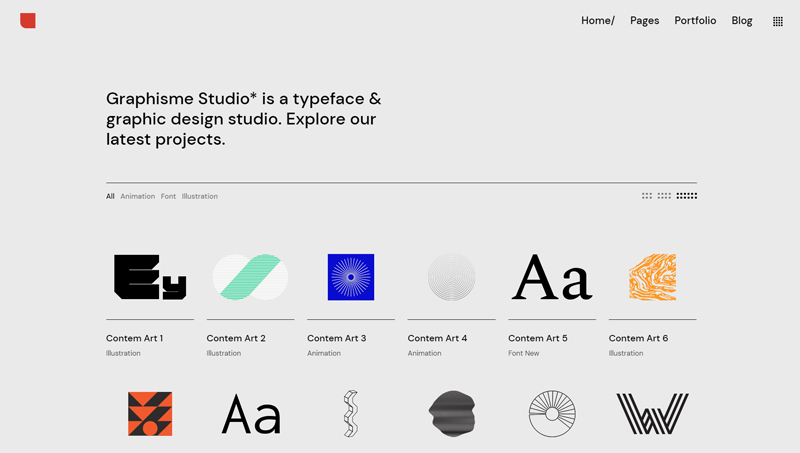Screen dimensions: 800x453
Task: Open the black blocky Ey typeface thumbnail
Action: pos(150,277)
